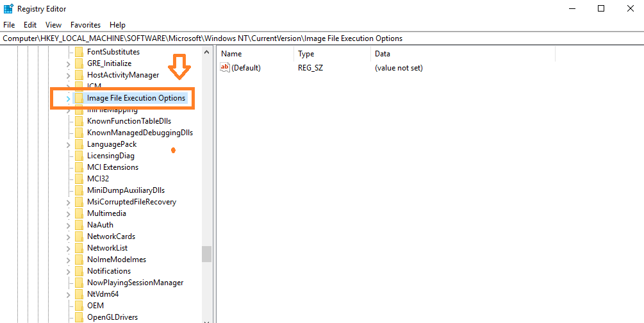Select the LanguagePack label
Viewport: 644px width, 323px height.
[x=111, y=144]
